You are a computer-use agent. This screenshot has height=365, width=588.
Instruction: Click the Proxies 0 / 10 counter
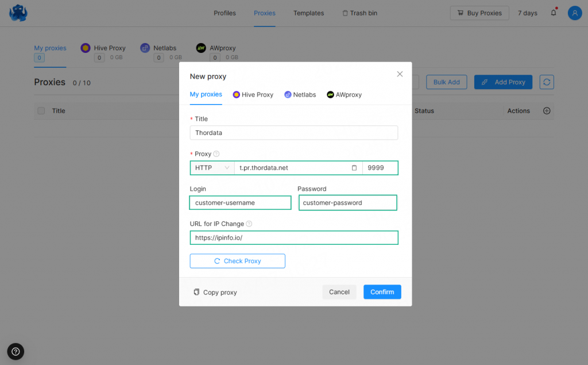tap(82, 83)
